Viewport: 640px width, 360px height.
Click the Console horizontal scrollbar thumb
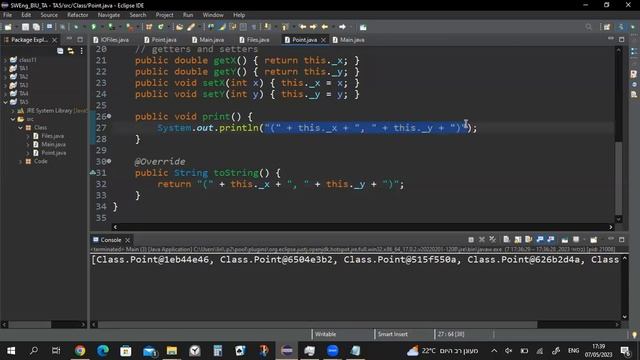coord(317,324)
